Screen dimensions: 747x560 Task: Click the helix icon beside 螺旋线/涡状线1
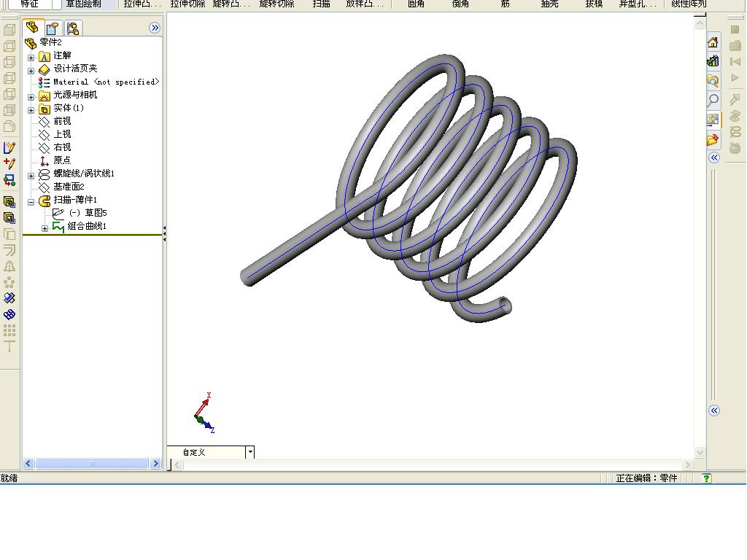(x=44, y=174)
